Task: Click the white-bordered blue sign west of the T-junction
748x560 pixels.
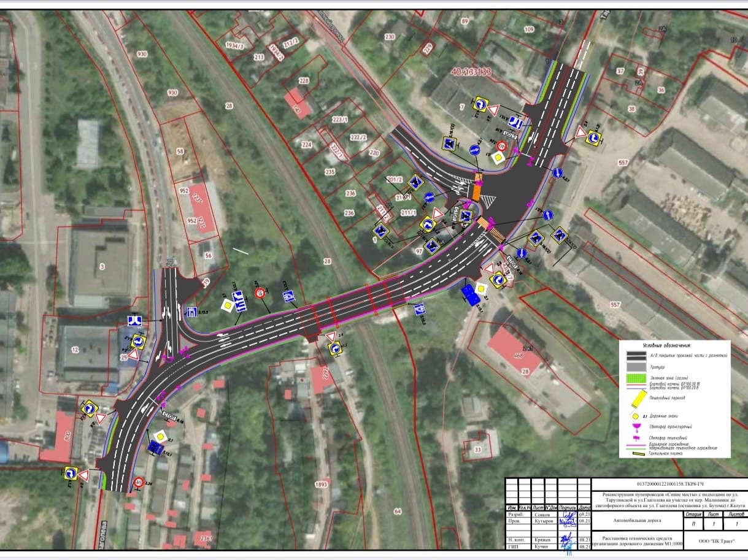Action: click(136, 321)
